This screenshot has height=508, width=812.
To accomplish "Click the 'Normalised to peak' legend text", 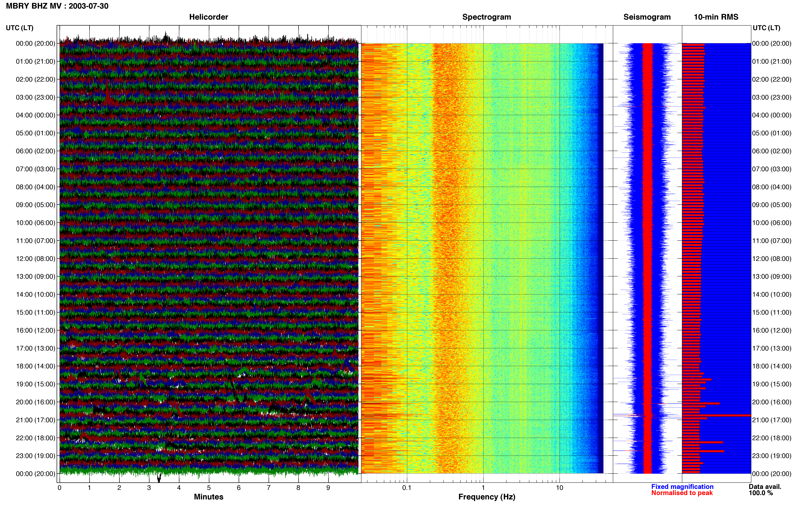I will 682,493.
